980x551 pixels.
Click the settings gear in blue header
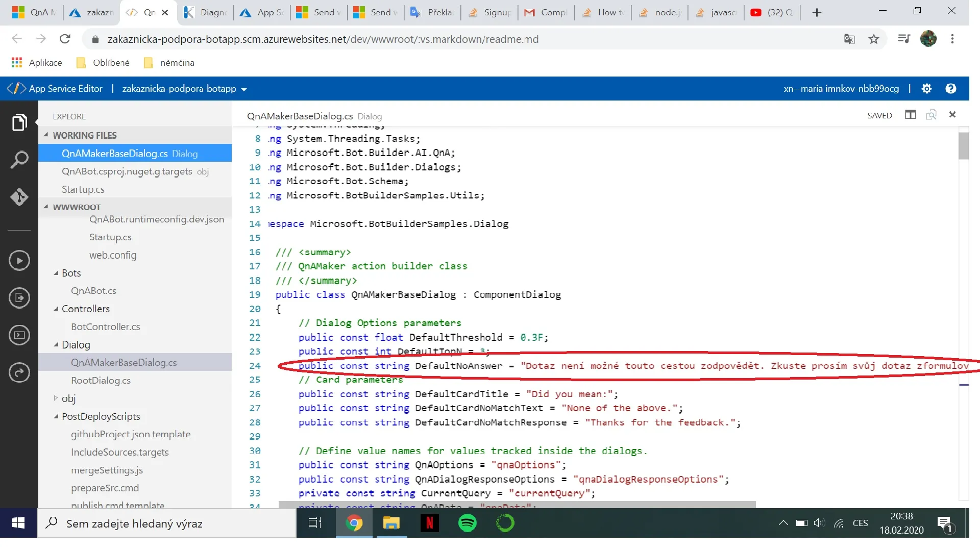(x=926, y=89)
